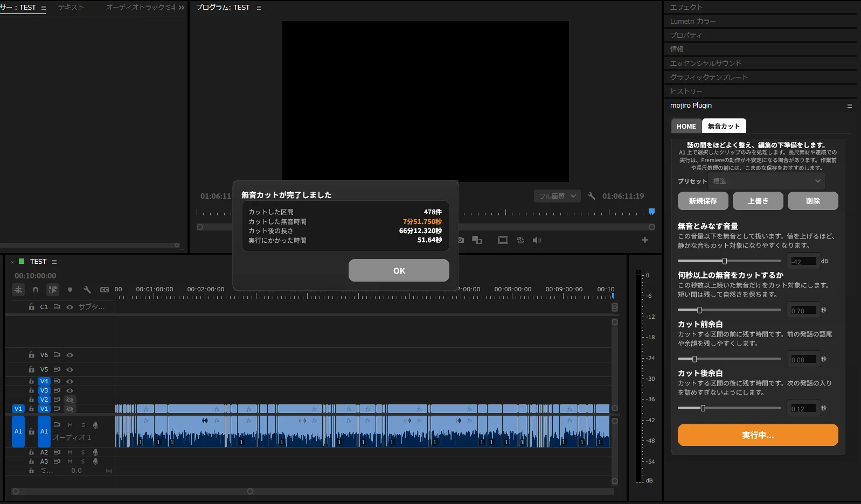This screenshot has height=504, width=861.
Task: Click the CC caption track options icon
Action: tap(105, 290)
